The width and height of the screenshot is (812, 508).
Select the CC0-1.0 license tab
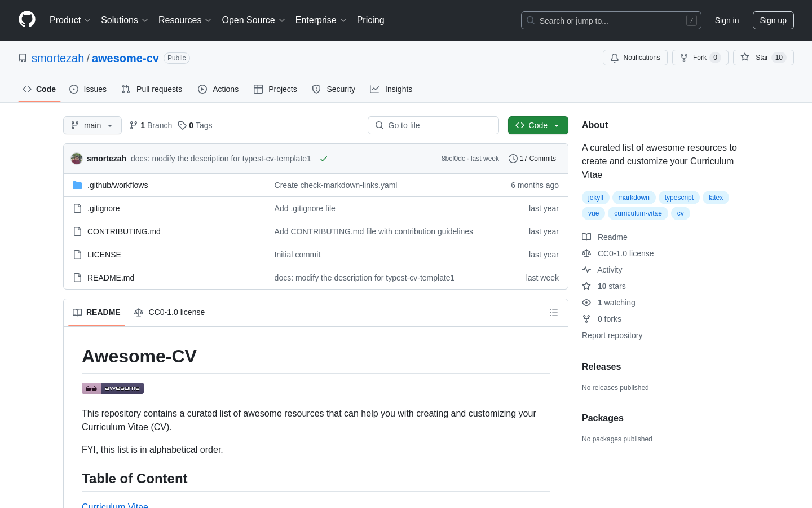169,313
